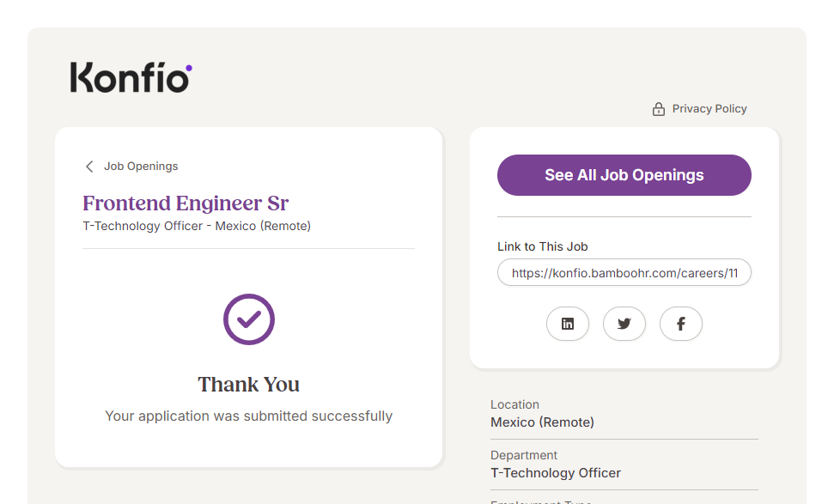Click the Department label in job details

coord(524,455)
